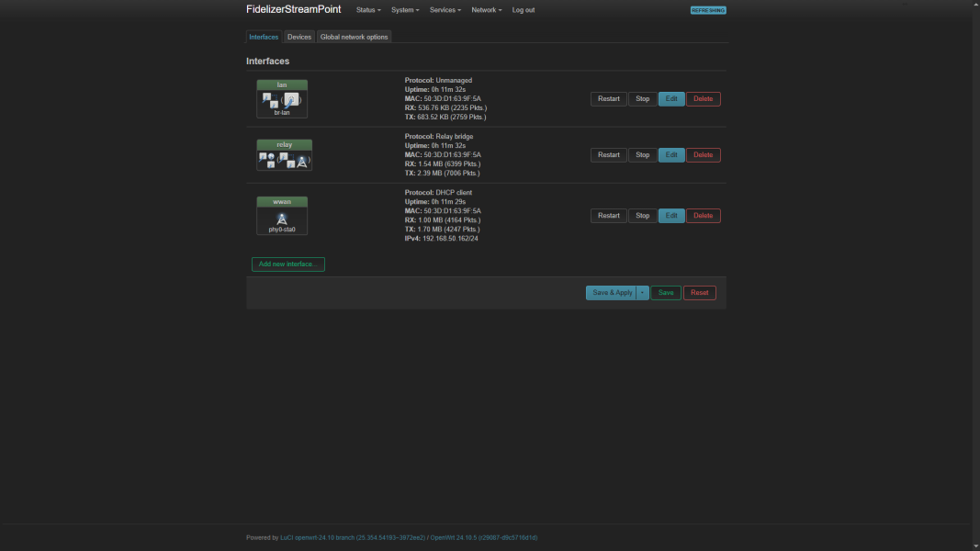Viewport: 980px width, 551px height.
Task: Click the phy0-sta0 wireless antenna icon
Action: (282, 219)
